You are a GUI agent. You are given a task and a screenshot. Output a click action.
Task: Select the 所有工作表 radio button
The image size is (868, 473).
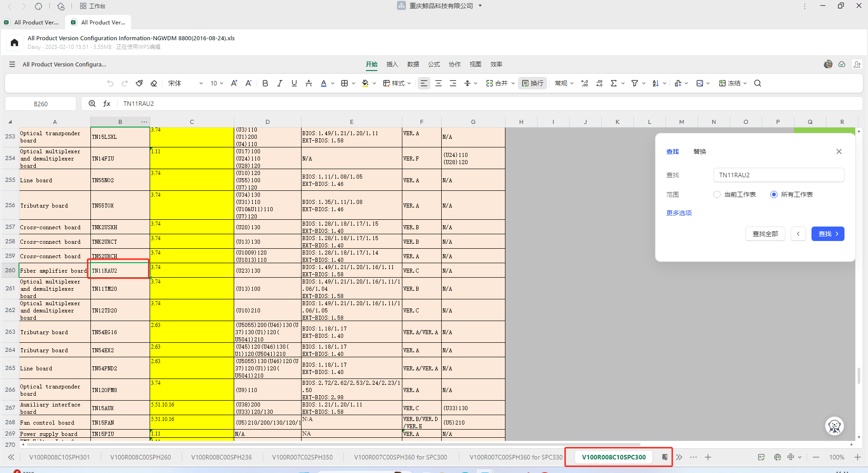click(x=774, y=194)
